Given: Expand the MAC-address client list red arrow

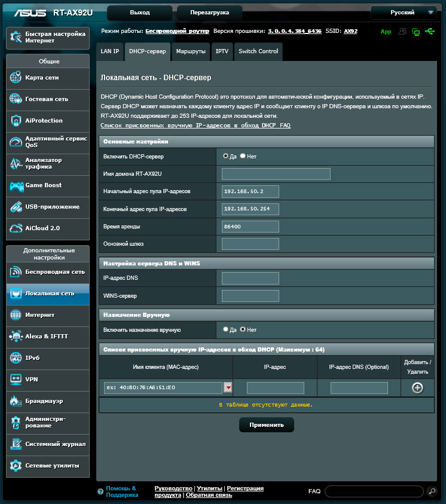Looking at the screenshot, I should pos(228,388).
